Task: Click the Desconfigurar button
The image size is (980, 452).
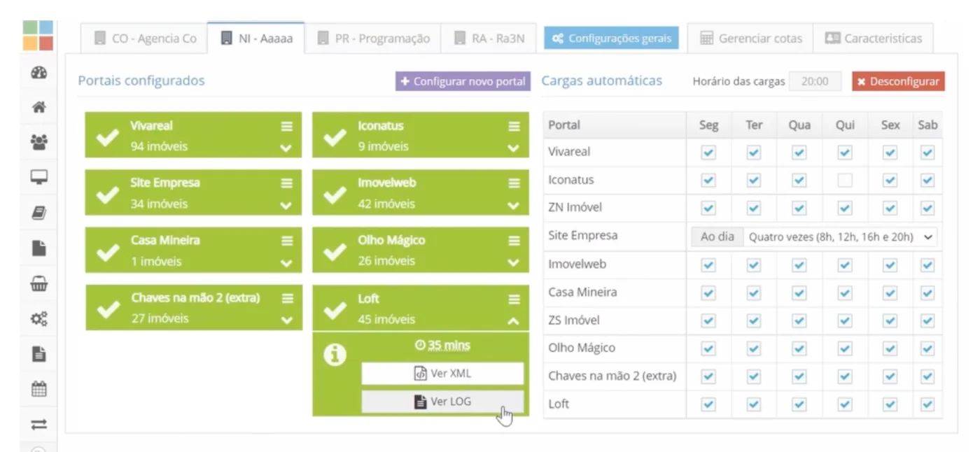Action: click(x=898, y=81)
